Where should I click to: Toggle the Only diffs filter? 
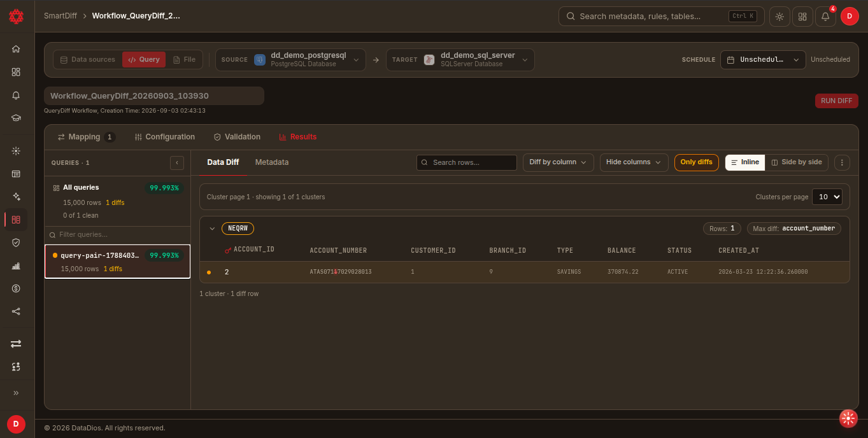(697, 162)
